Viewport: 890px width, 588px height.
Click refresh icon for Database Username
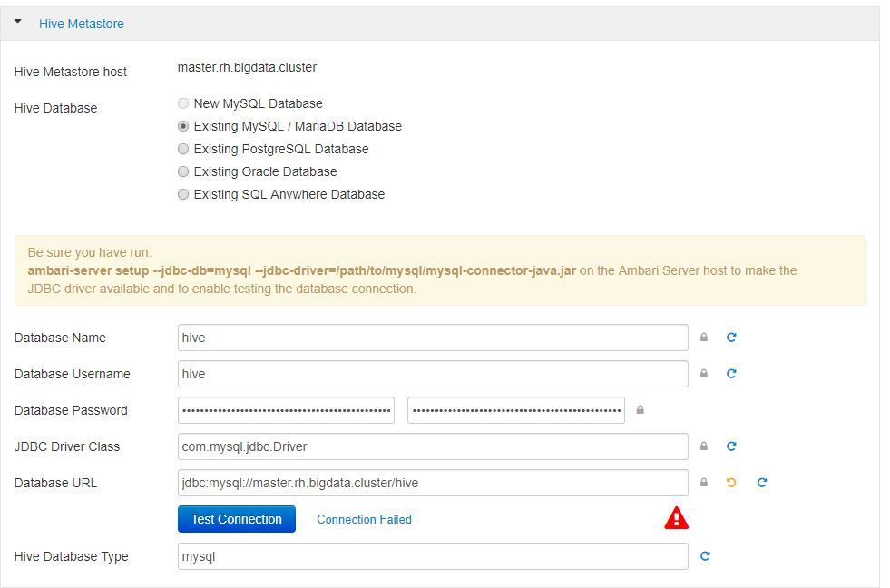point(731,374)
